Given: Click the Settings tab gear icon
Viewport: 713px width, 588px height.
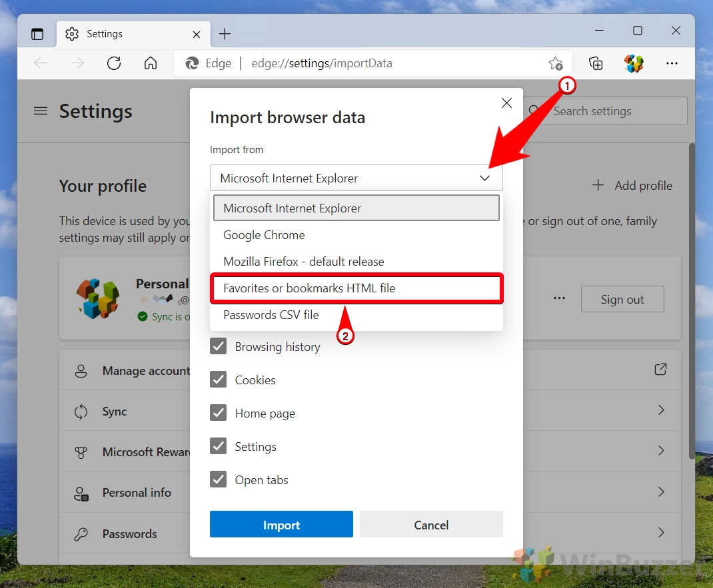Looking at the screenshot, I should tap(72, 34).
